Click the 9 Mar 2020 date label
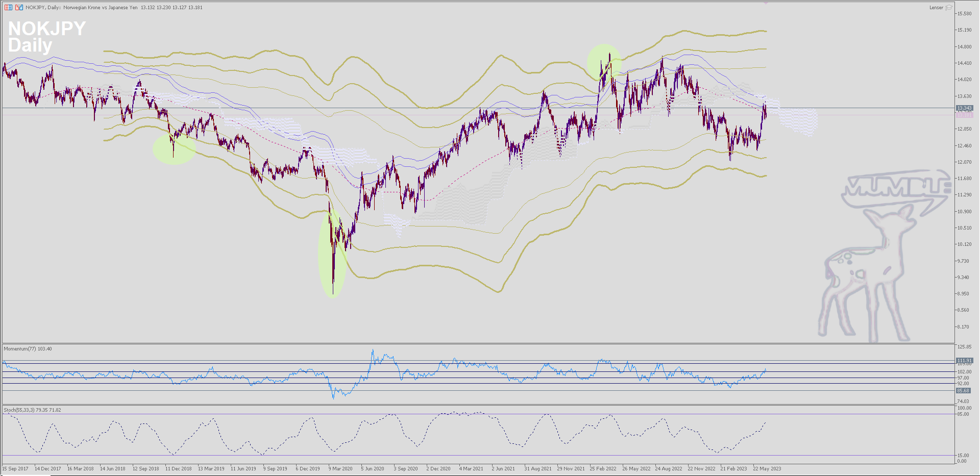The height and width of the screenshot is (476, 980). click(340, 468)
